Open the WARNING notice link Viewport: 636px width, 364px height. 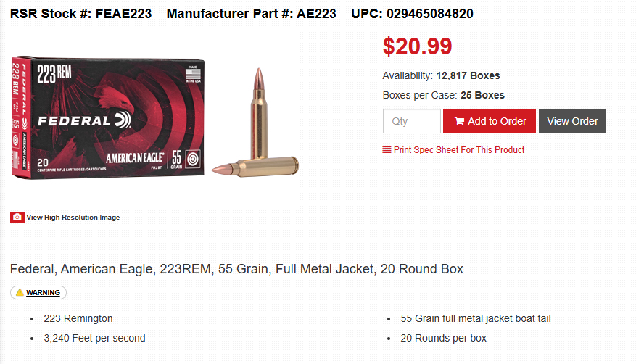[43, 293]
